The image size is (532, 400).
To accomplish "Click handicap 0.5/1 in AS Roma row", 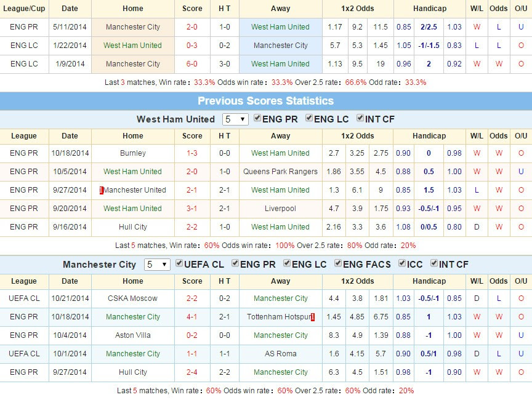I will (429, 354).
